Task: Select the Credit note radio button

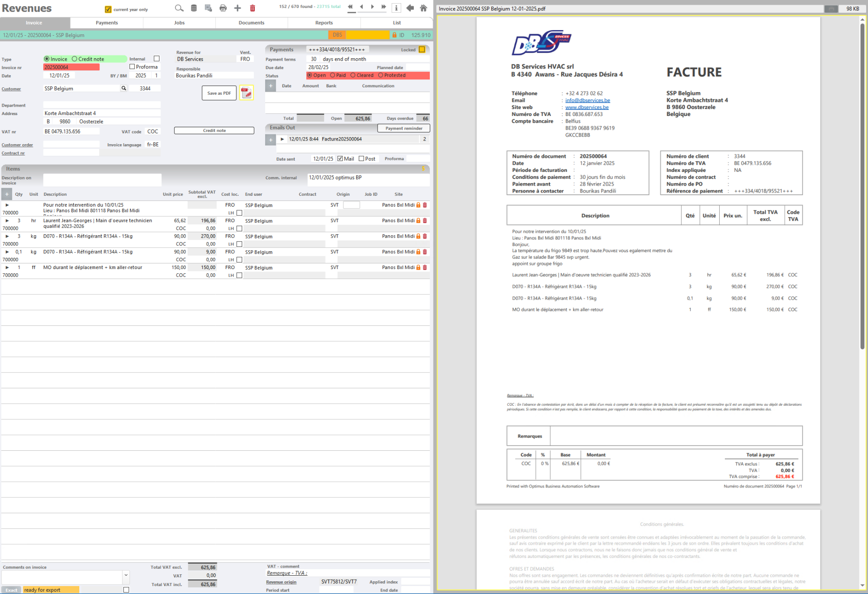Action: pos(74,59)
